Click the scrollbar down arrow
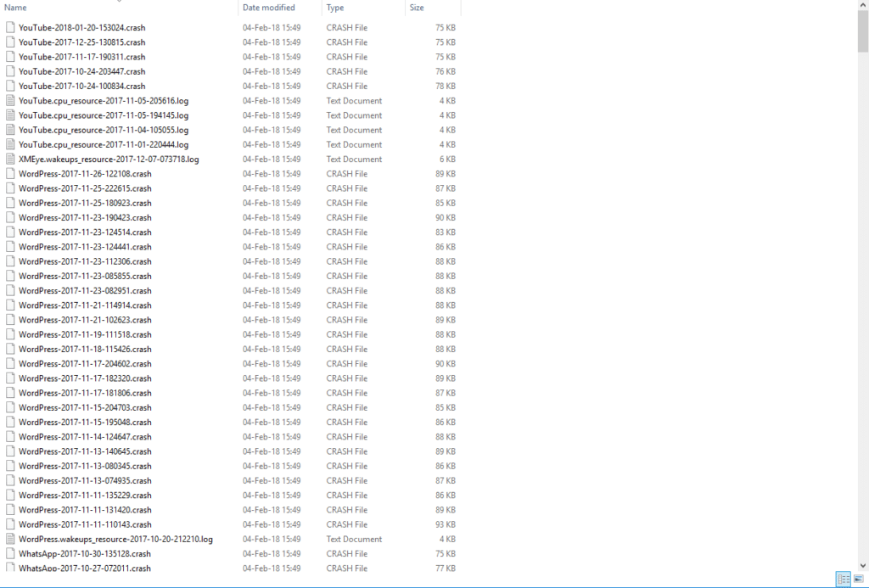 pos(863,565)
